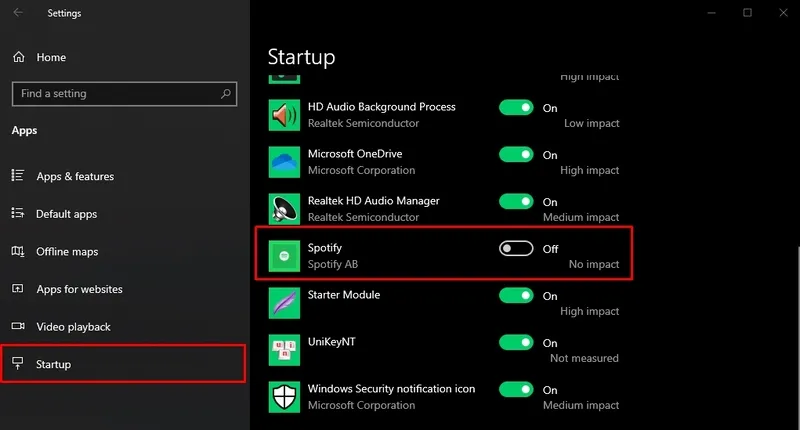Turn off UniKeyNT startup toggle
The height and width of the screenshot is (430, 800).
click(x=516, y=343)
